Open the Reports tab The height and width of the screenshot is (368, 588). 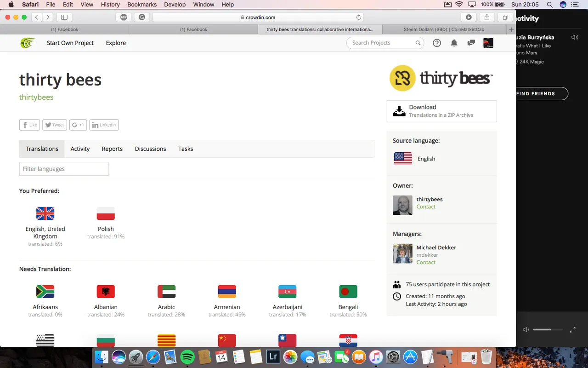pyautogui.click(x=112, y=149)
